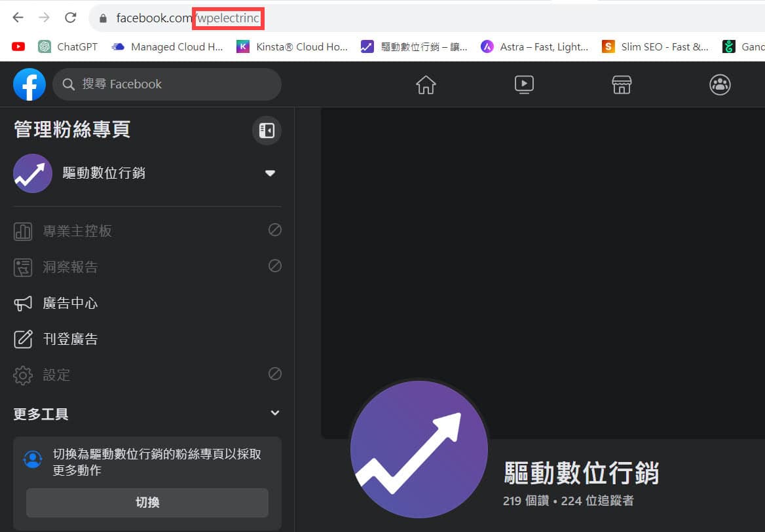This screenshot has width=765, height=532.
Task: Click the 廣告中心 megaphone icon
Action: pyautogui.click(x=23, y=304)
